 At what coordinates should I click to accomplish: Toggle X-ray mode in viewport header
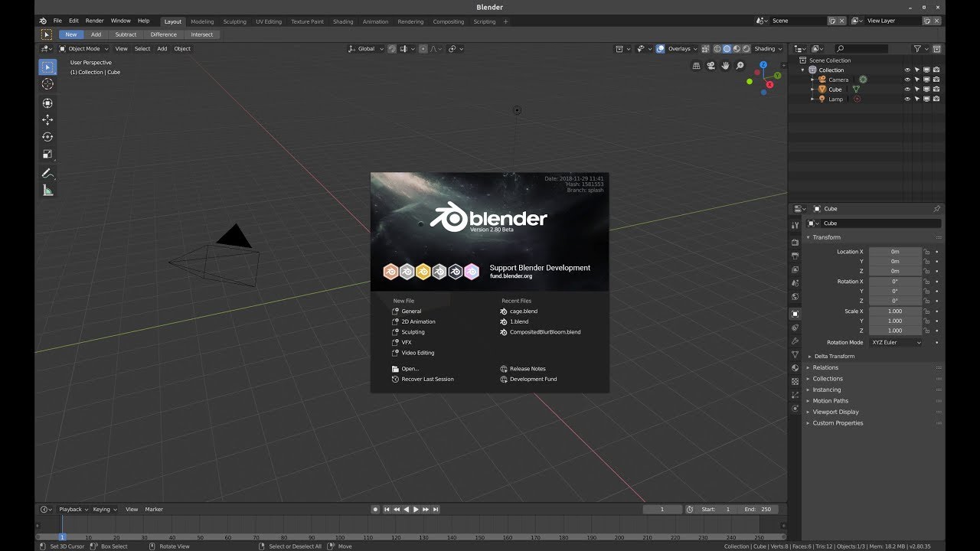click(x=706, y=48)
